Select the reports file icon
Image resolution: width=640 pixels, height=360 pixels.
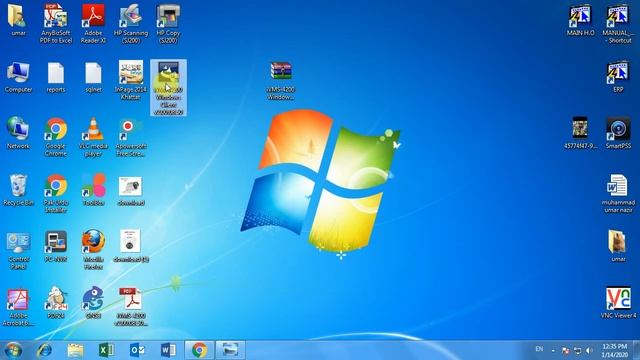[x=56, y=77]
